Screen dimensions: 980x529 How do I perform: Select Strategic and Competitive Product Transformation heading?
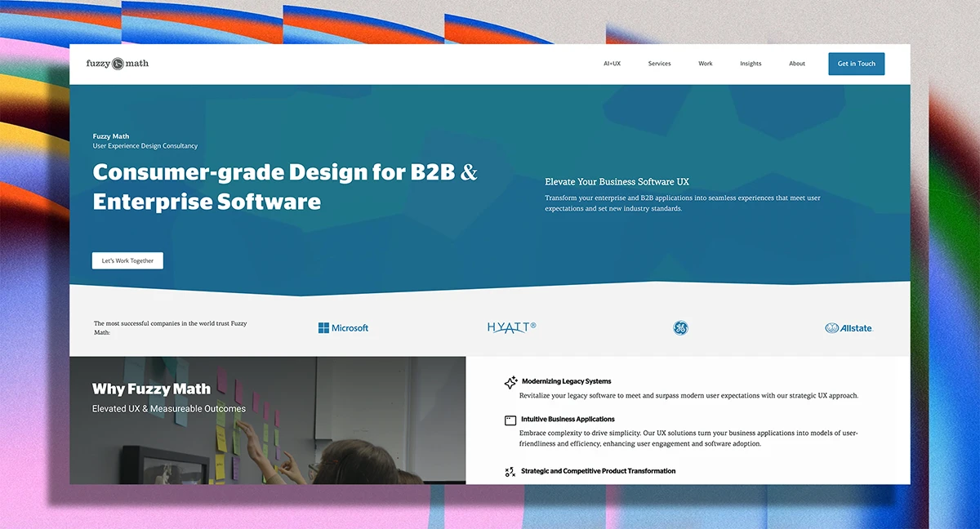pyautogui.click(x=598, y=471)
